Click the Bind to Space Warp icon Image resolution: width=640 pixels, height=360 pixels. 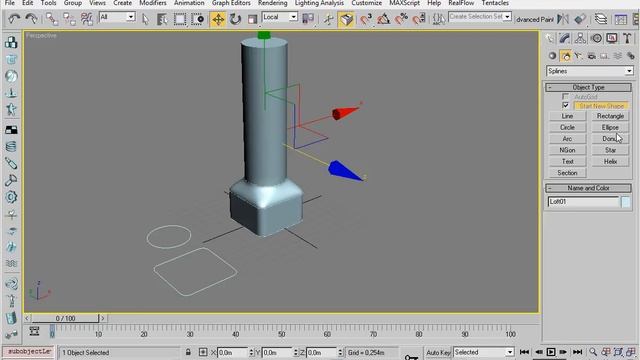(x=87, y=19)
